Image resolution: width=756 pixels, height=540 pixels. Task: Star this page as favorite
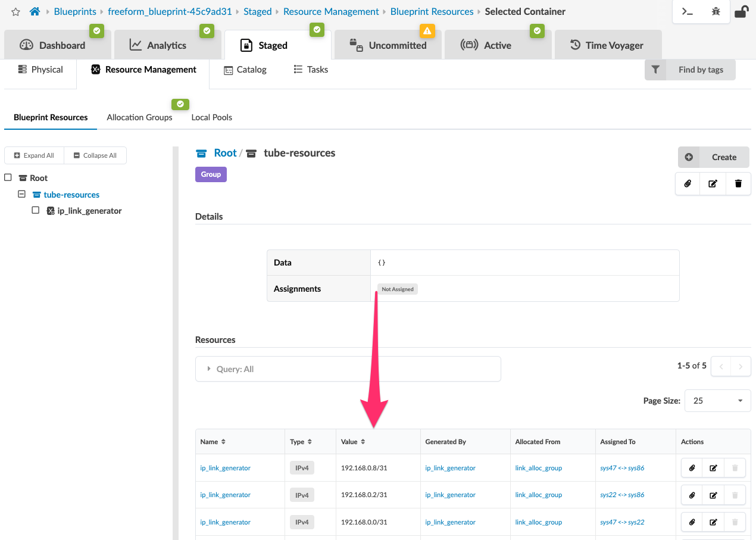click(15, 12)
